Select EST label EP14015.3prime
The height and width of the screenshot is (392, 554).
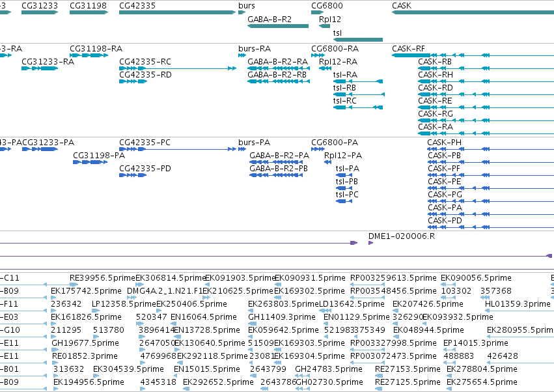pos(476,343)
